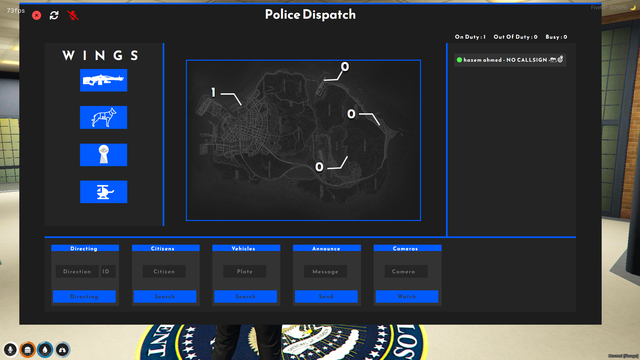Click the dispatch map thumbnail
The image size is (640, 360).
pos(303,140)
